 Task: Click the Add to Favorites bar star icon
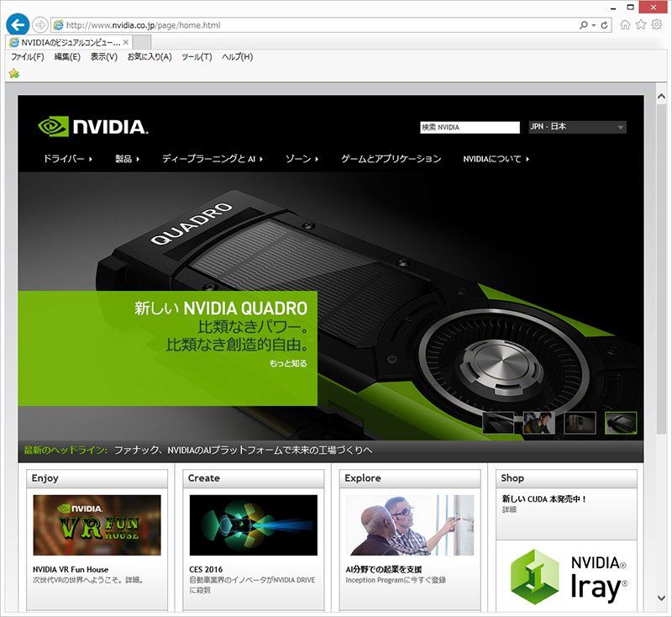(x=14, y=73)
